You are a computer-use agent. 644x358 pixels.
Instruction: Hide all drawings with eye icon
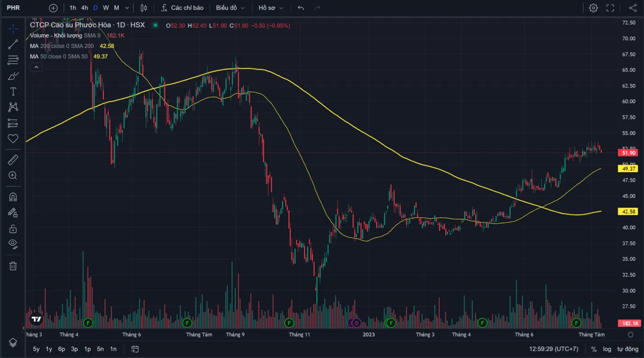(x=13, y=243)
